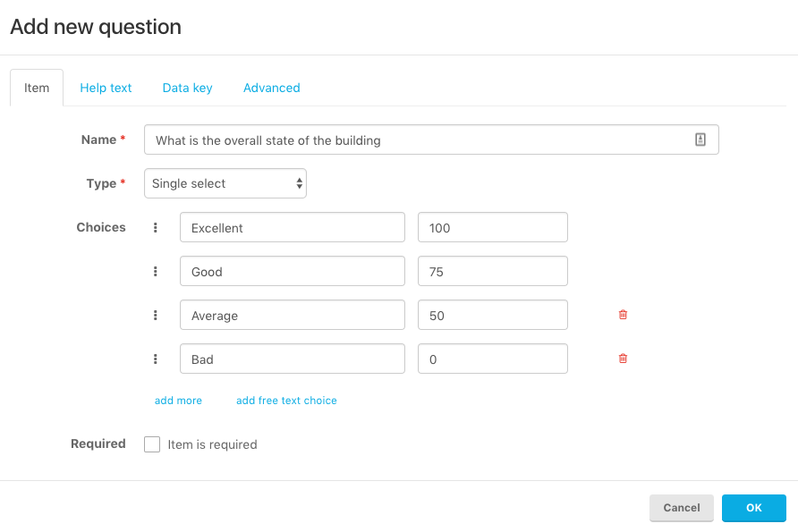The width and height of the screenshot is (798, 532).
Task: Click the contact card icon in Name field
Action: (x=700, y=139)
